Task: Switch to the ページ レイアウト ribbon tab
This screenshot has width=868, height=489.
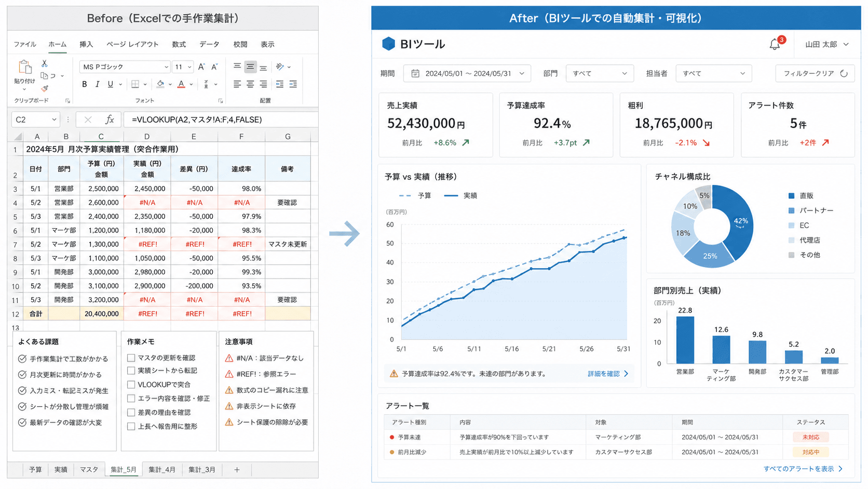Action: tap(132, 45)
